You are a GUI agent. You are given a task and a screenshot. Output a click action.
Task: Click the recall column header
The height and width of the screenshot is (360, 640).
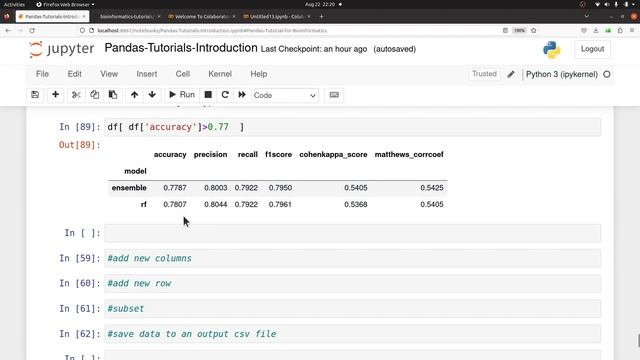point(247,155)
